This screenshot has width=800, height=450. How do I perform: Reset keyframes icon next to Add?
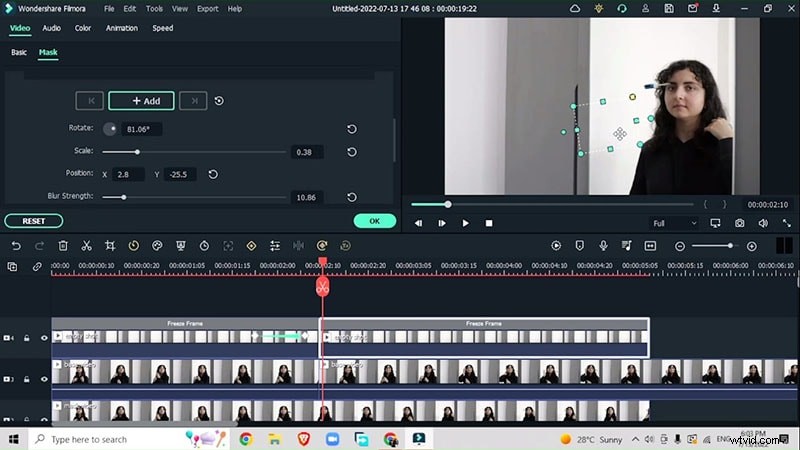tap(219, 101)
